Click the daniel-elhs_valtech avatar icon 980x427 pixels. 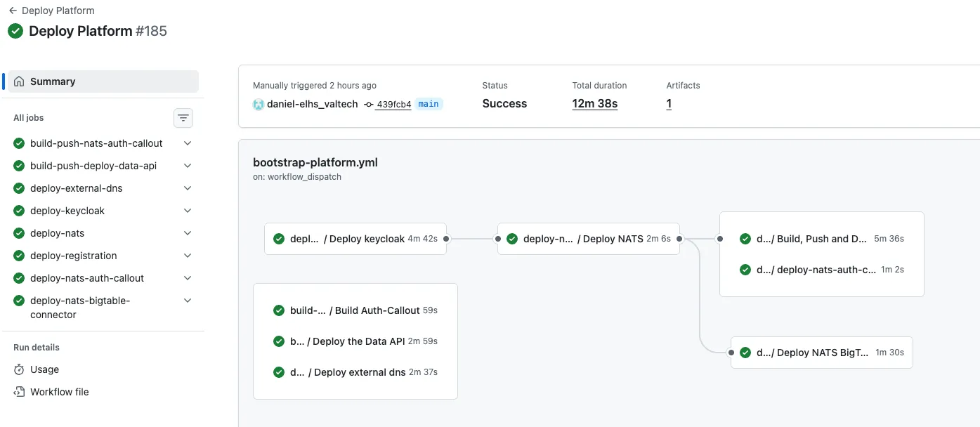click(259, 104)
